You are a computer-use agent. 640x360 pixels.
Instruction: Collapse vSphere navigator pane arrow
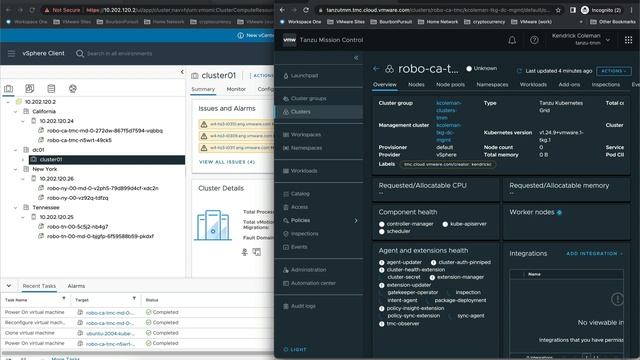(182, 72)
